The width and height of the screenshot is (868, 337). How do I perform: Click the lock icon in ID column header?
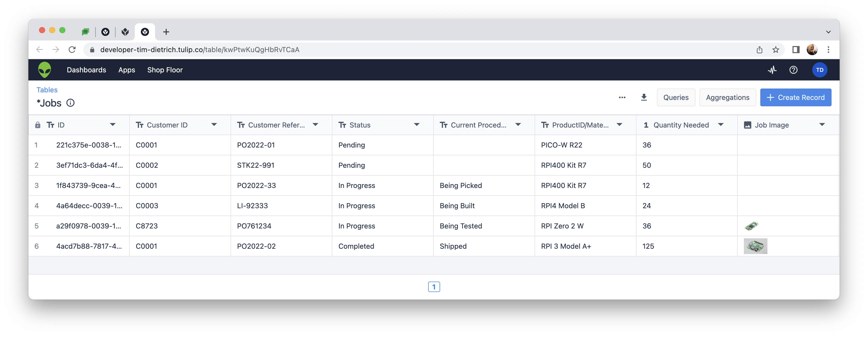(38, 125)
